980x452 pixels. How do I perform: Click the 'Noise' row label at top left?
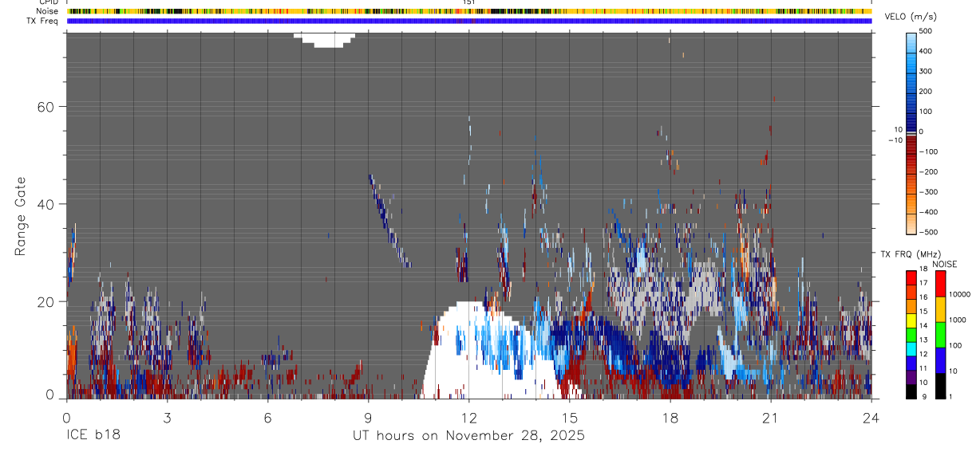pyautogui.click(x=48, y=11)
